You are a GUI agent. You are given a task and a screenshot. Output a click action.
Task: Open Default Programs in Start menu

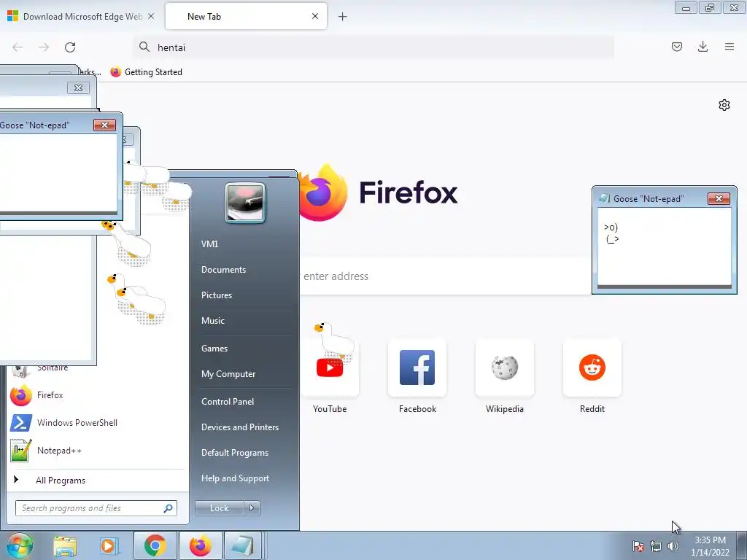(235, 453)
